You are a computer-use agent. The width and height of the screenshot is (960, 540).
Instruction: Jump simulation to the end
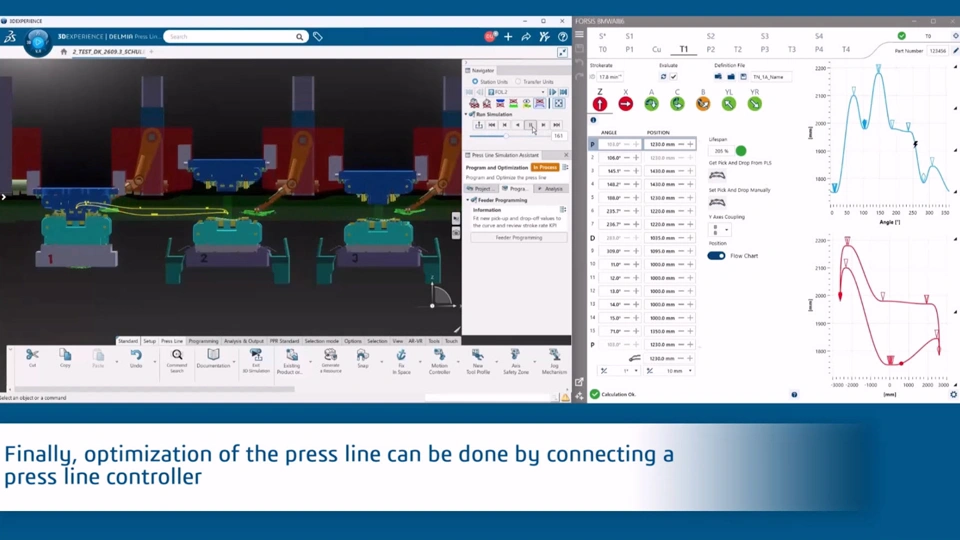click(557, 125)
